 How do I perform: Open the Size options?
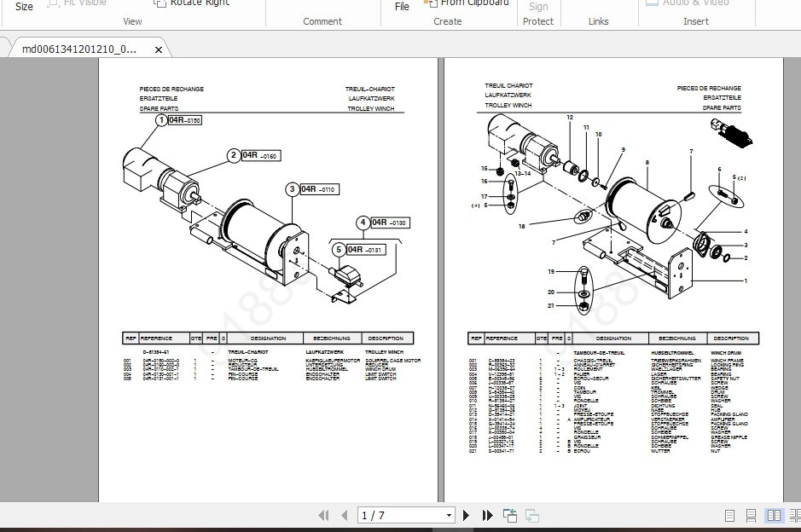point(24,7)
